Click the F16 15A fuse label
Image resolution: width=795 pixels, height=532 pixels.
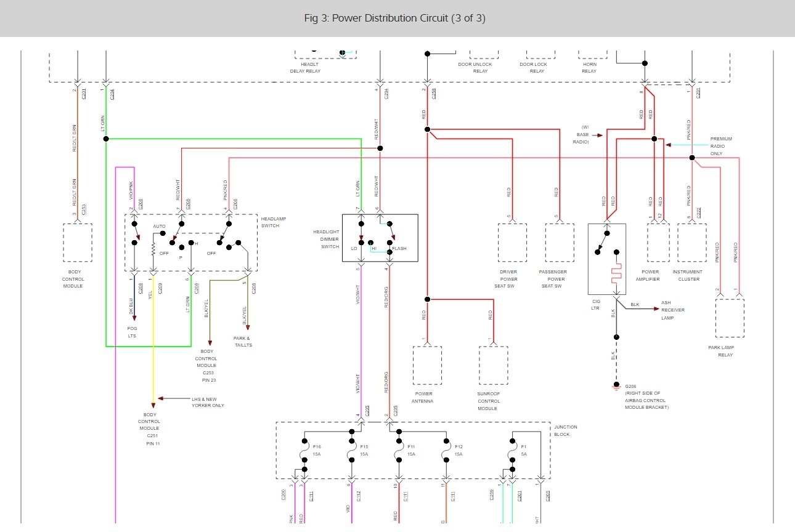pos(317,450)
